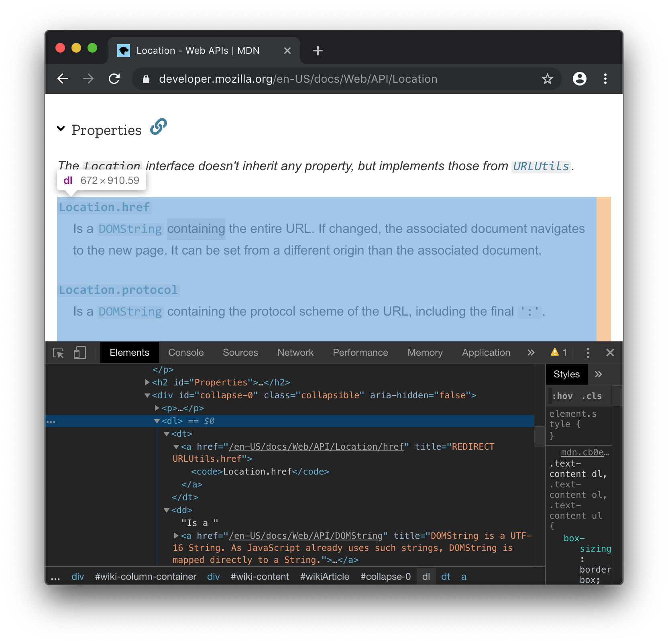Click the DOMString link under Location.href

point(130,229)
